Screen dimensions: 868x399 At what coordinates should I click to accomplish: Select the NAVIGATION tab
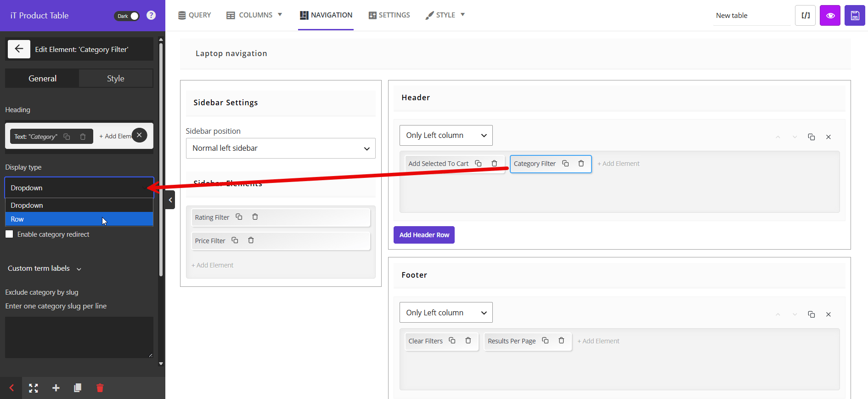pos(326,15)
